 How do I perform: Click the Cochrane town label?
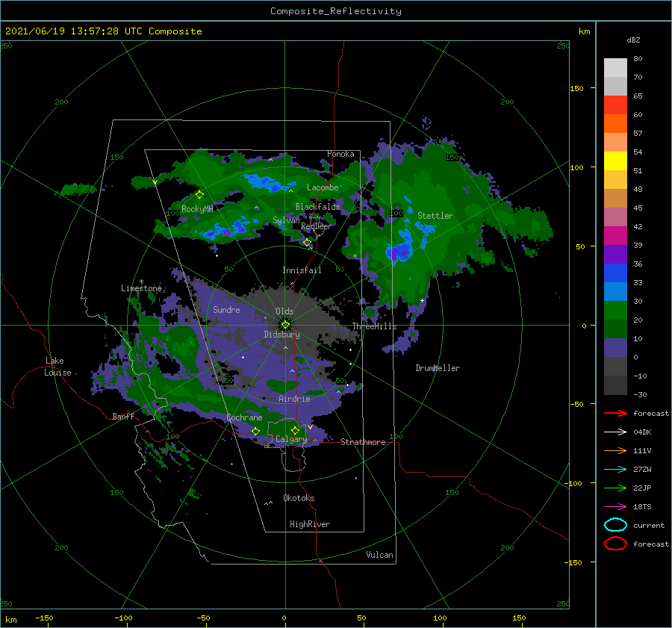[x=244, y=417]
